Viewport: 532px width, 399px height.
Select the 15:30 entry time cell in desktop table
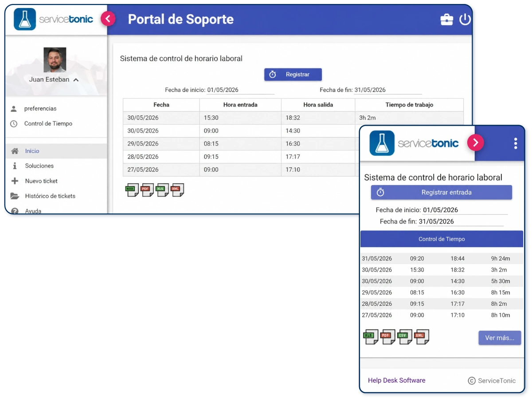click(x=240, y=118)
